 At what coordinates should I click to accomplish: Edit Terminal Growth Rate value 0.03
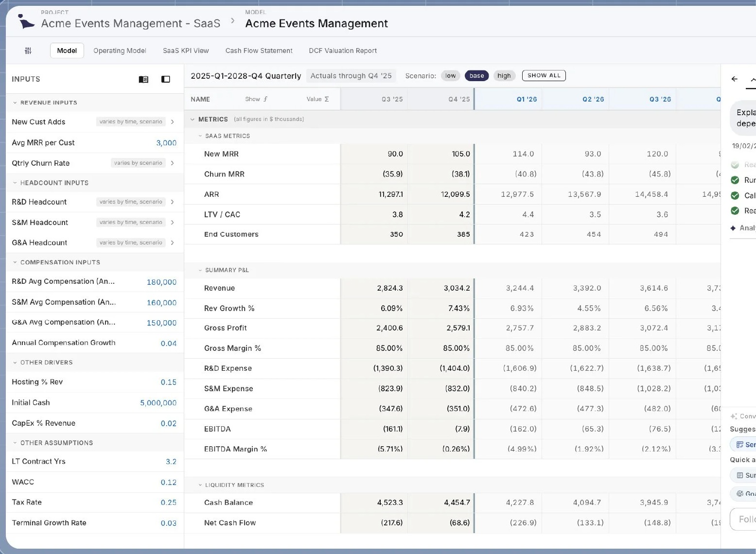tap(169, 523)
